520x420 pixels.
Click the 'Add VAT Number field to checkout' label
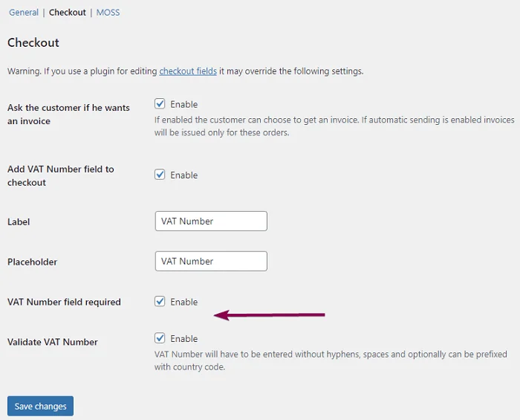point(61,176)
